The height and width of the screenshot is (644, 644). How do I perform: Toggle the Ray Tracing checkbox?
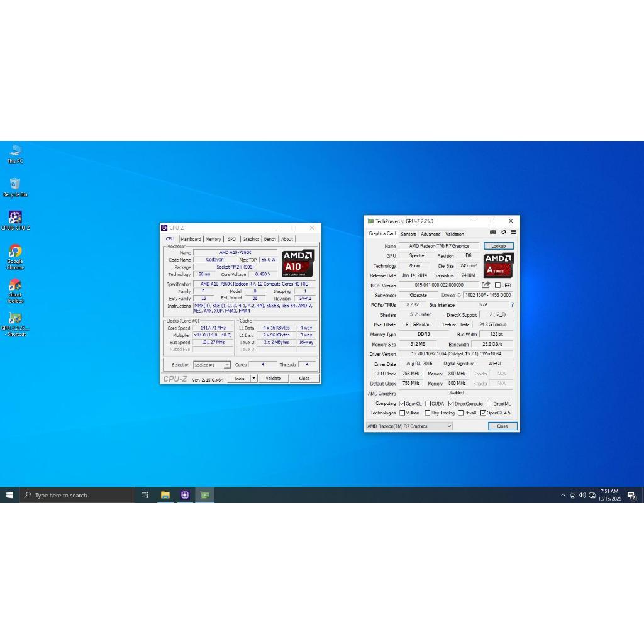click(428, 413)
